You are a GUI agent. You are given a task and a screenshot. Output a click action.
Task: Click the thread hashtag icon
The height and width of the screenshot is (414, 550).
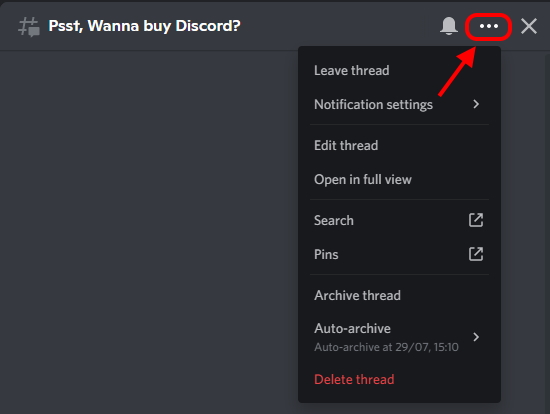[29, 27]
